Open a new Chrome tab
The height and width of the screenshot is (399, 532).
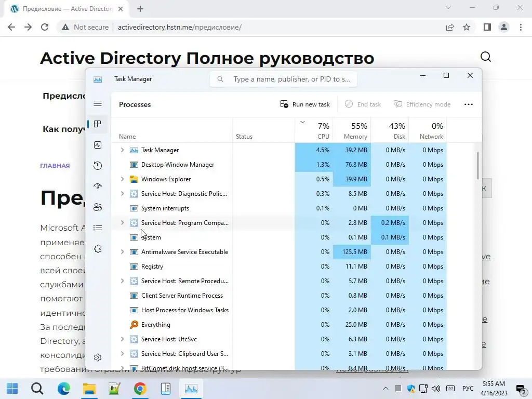tap(140, 9)
